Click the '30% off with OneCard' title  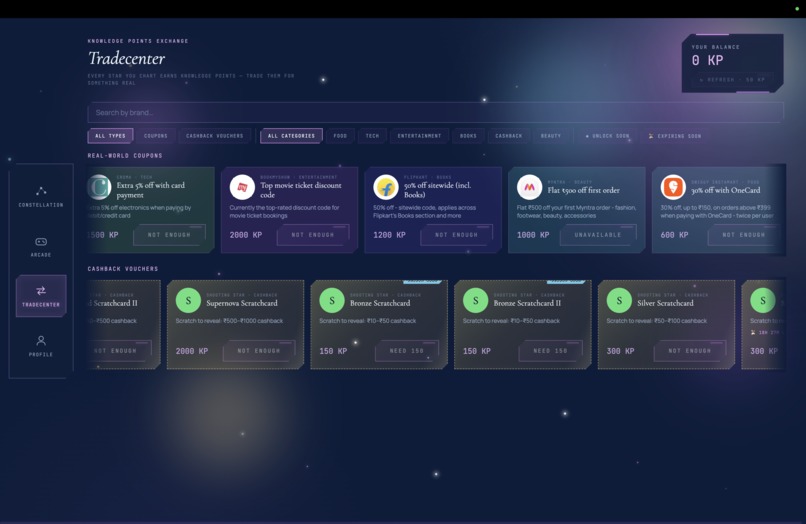725,190
